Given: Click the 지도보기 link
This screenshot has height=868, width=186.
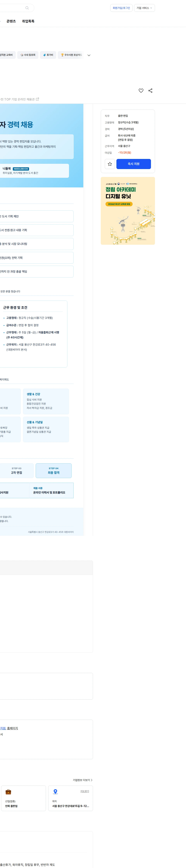Looking at the screenshot, I should [85, 791].
